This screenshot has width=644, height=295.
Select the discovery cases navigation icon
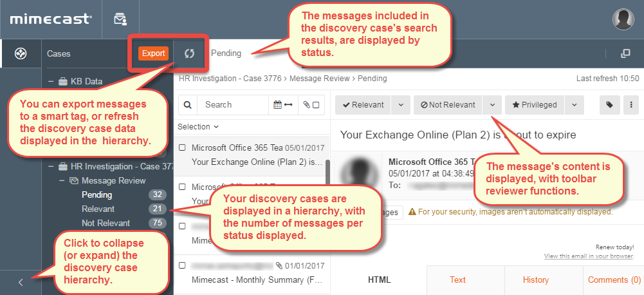21,53
